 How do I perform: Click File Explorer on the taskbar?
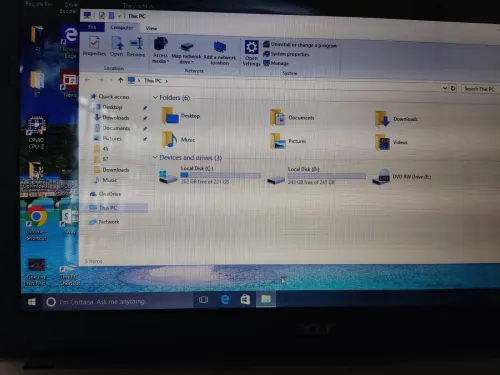tap(266, 299)
